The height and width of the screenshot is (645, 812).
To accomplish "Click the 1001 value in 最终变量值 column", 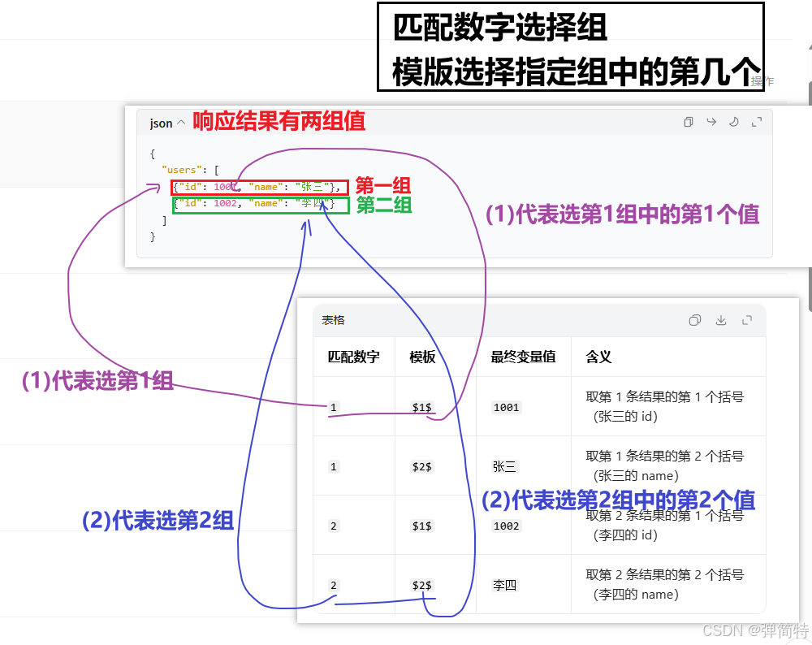I will point(506,408).
